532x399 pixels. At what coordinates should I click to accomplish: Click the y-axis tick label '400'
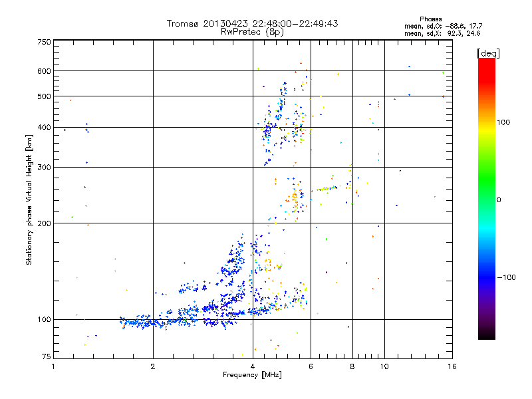[x=44, y=127]
